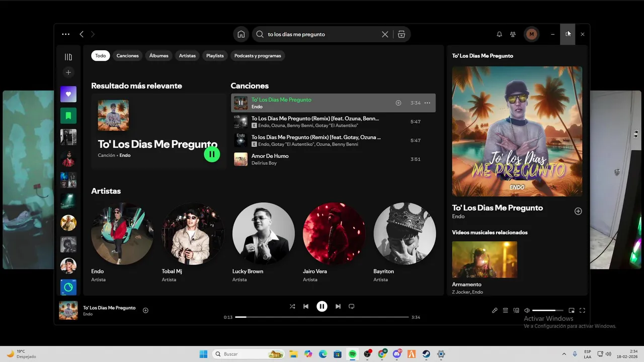Toggle shuffle playback
The image size is (644, 362).
292,306
